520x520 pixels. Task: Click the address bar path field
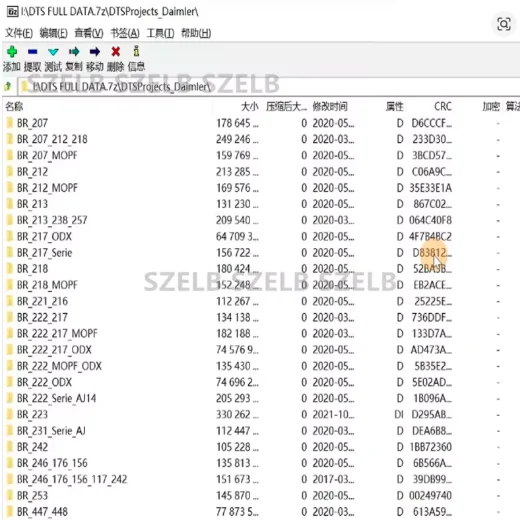pos(268,87)
